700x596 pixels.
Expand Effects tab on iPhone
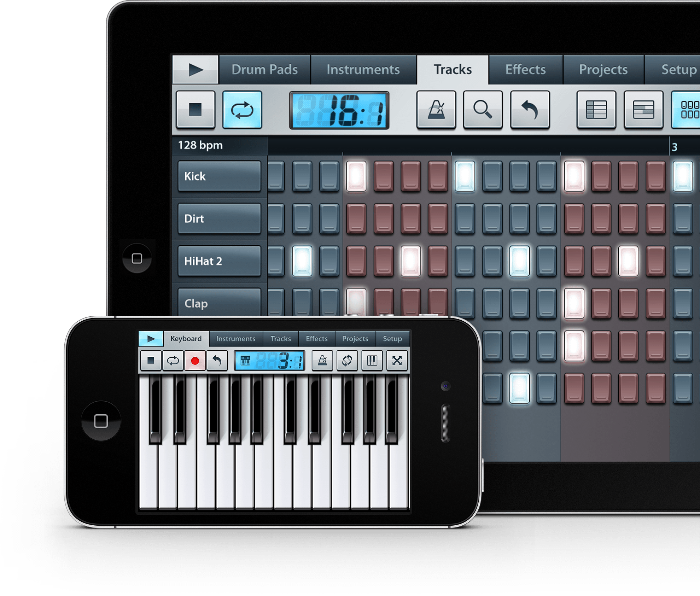(313, 338)
